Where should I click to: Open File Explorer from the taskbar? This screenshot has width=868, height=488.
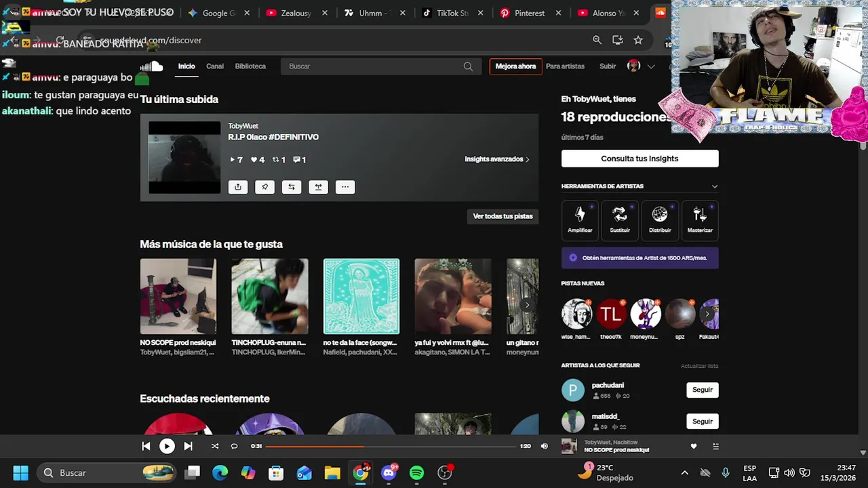click(332, 472)
